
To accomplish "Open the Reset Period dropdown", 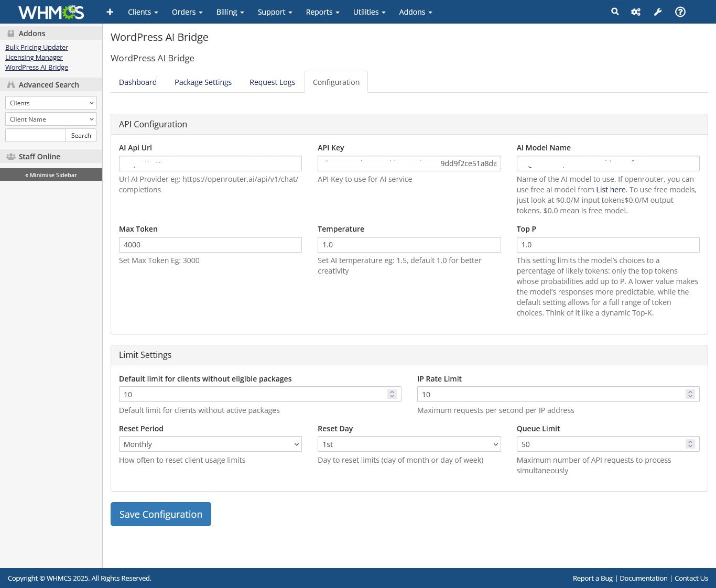I will point(210,444).
